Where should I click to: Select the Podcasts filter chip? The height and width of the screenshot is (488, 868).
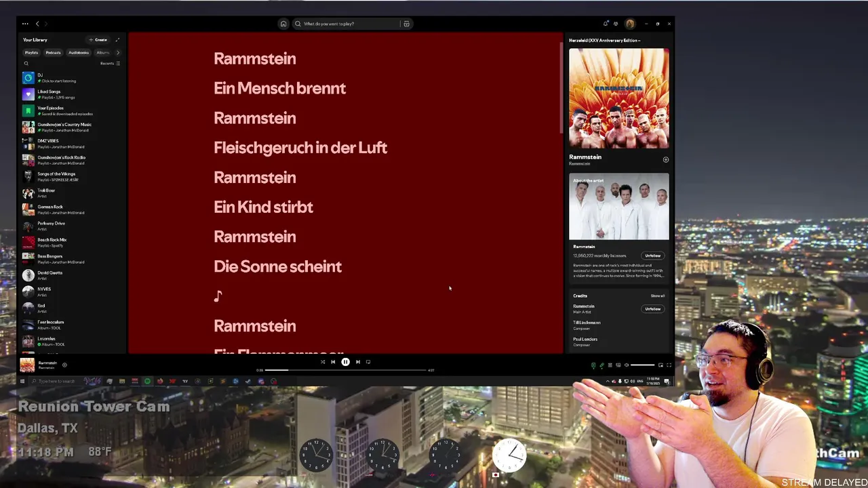coord(54,52)
